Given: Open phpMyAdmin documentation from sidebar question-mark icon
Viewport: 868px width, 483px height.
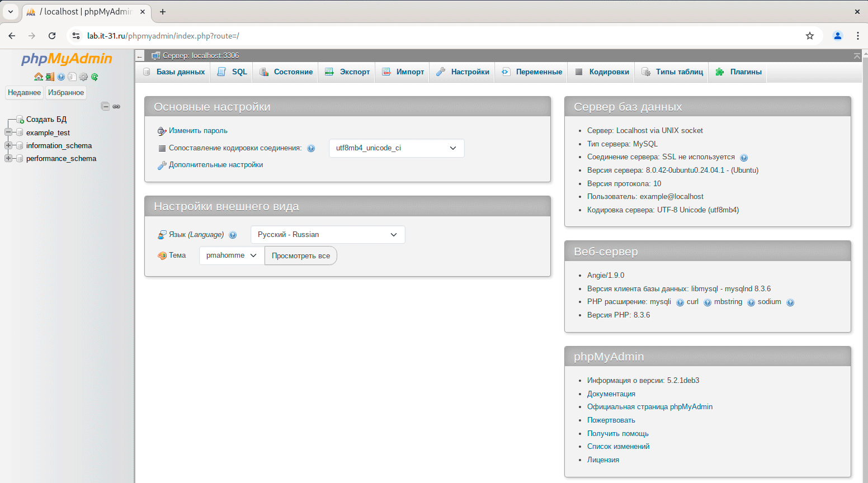Looking at the screenshot, I should 61,77.
